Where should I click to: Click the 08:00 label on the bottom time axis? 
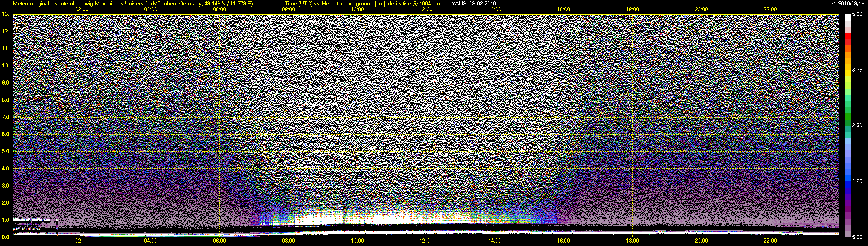coord(288,241)
